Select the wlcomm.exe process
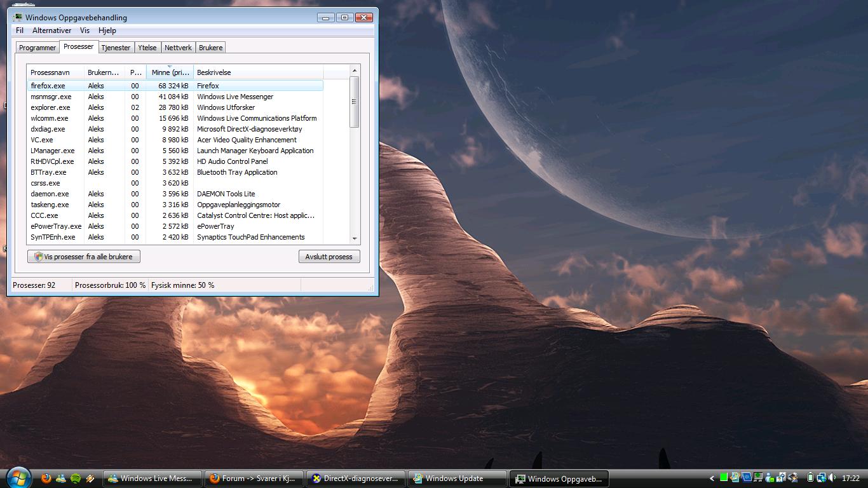The height and width of the screenshot is (488, 868). click(x=175, y=118)
